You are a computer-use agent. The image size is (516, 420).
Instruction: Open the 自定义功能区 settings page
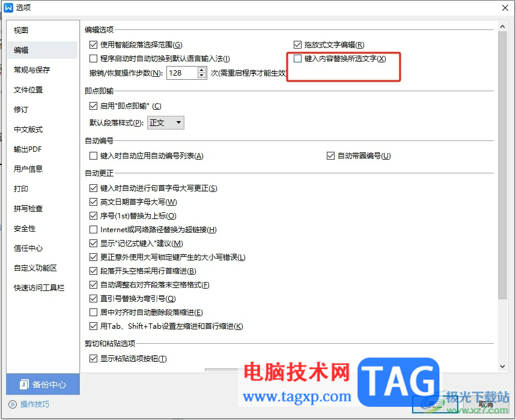(35, 268)
